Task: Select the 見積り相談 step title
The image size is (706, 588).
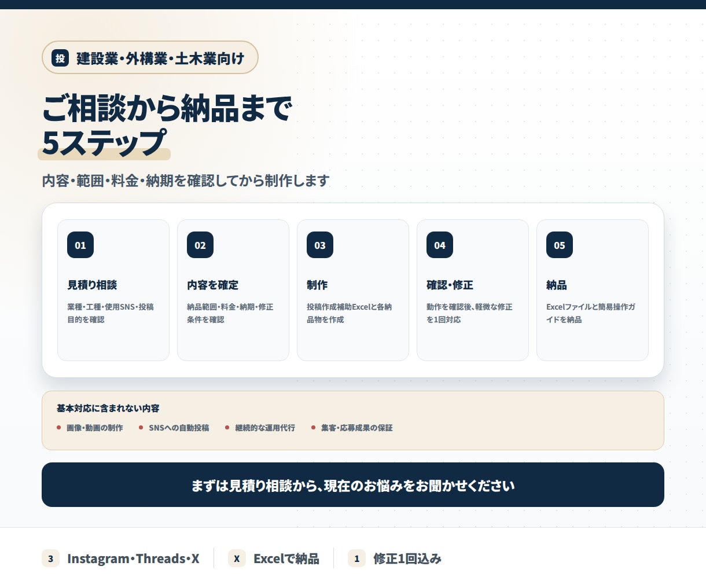Action: click(92, 285)
